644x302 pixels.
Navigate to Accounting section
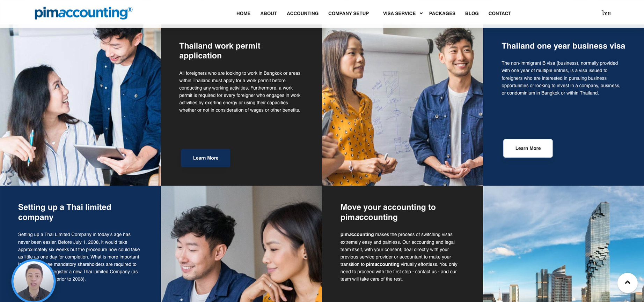(x=302, y=14)
